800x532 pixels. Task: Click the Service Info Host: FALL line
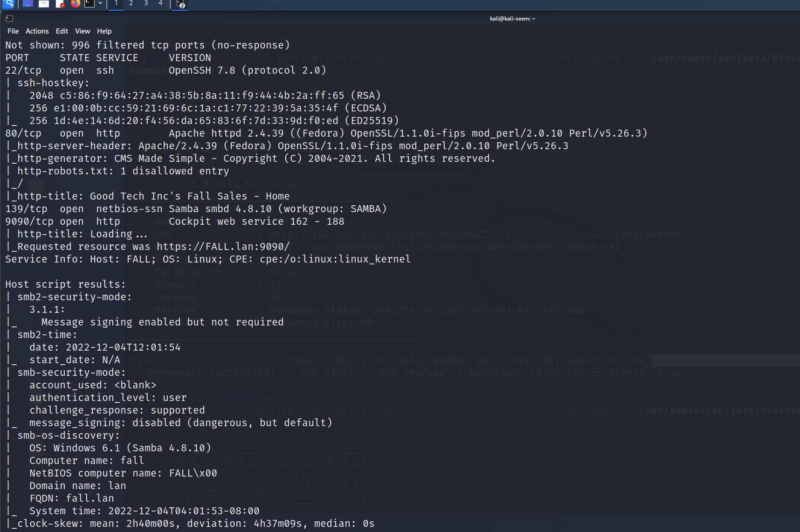click(208, 259)
